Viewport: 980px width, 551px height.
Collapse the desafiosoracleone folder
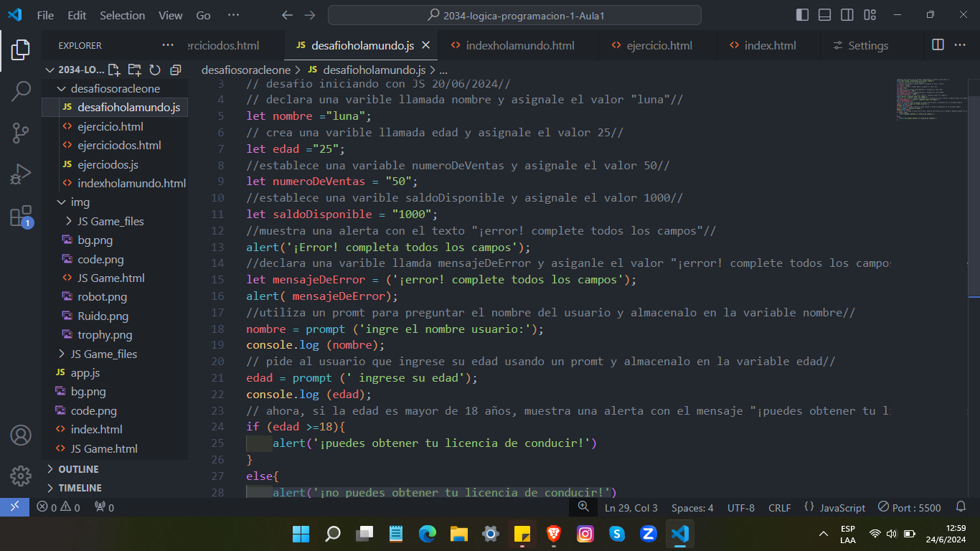(115, 89)
